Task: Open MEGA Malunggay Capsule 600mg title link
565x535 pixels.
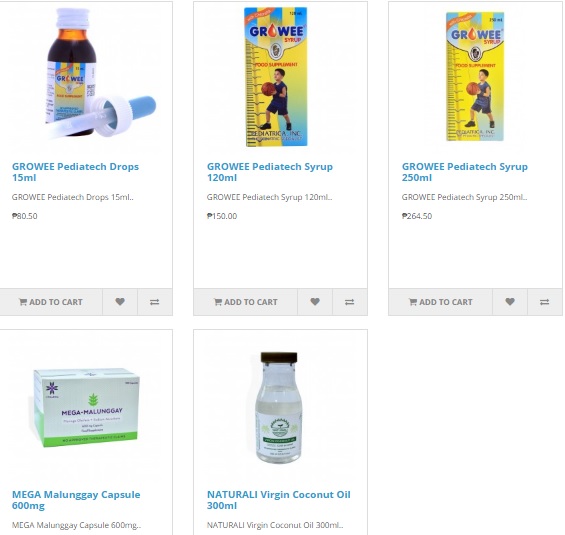Action: click(x=76, y=500)
